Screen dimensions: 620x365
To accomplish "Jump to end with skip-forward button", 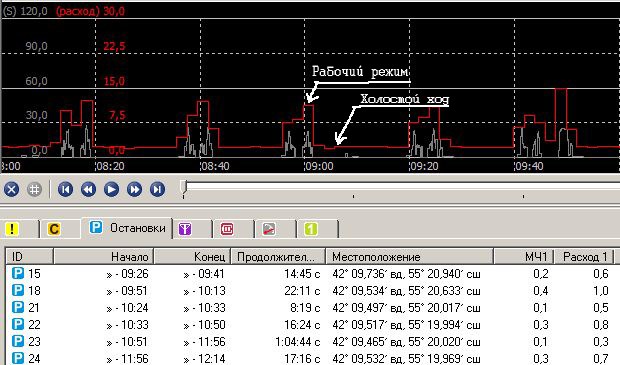I will [157, 189].
